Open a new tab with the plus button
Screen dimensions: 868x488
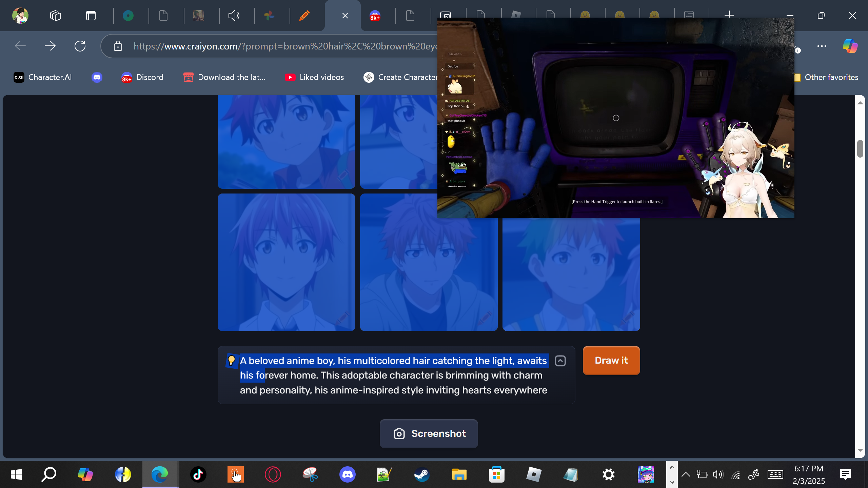pyautogui.click(x=729, y=15)
